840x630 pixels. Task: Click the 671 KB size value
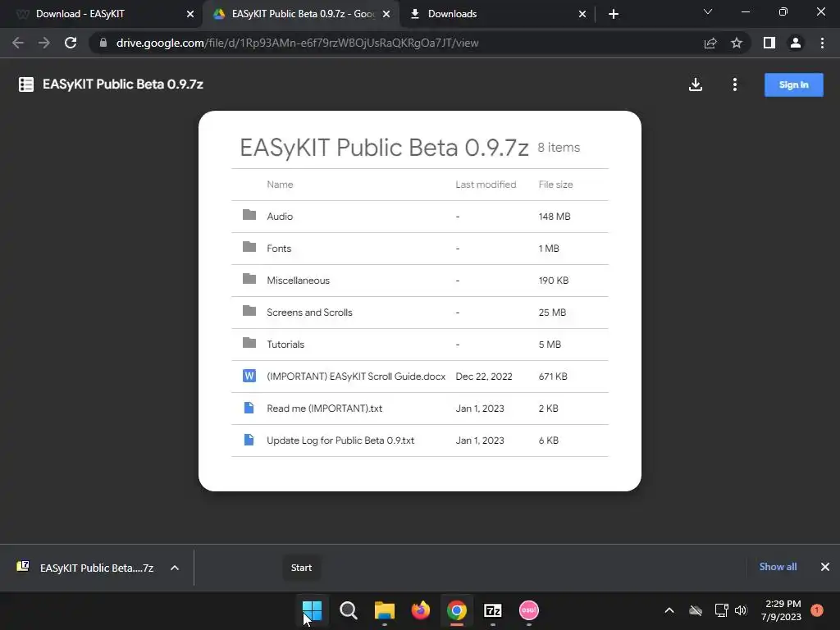click(x=553, y=377)
